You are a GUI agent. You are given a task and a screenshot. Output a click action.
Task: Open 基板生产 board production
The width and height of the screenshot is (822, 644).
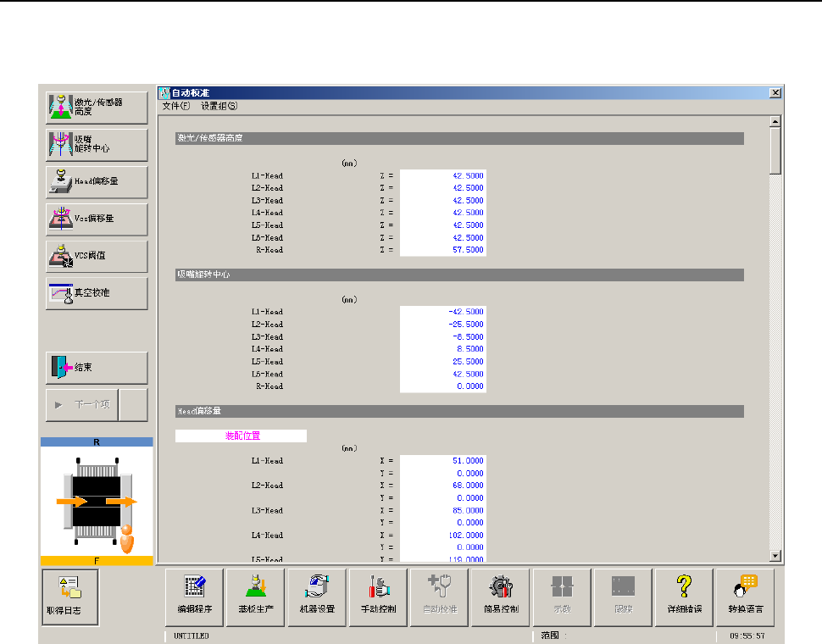(x=255, y=597)
